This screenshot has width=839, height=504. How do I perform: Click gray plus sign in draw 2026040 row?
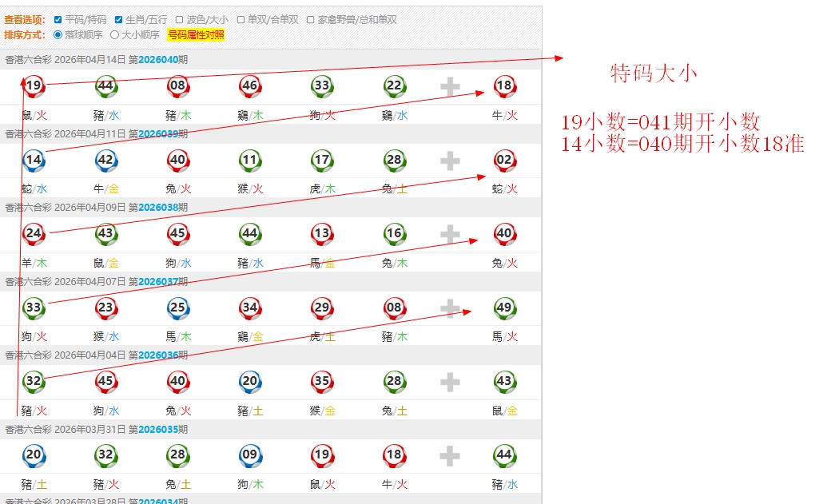point(450,86)
